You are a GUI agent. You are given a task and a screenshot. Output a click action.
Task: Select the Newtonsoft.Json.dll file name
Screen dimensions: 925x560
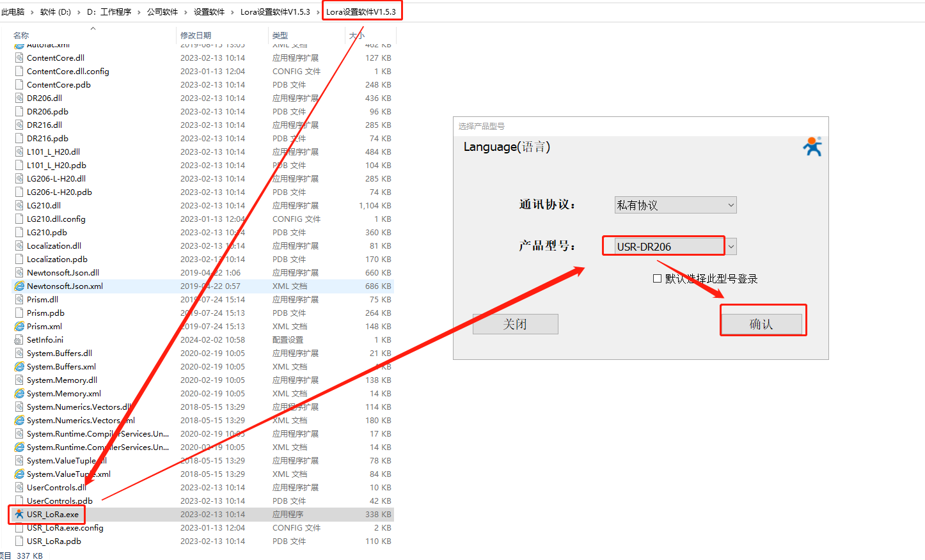[x=63, y=272]
